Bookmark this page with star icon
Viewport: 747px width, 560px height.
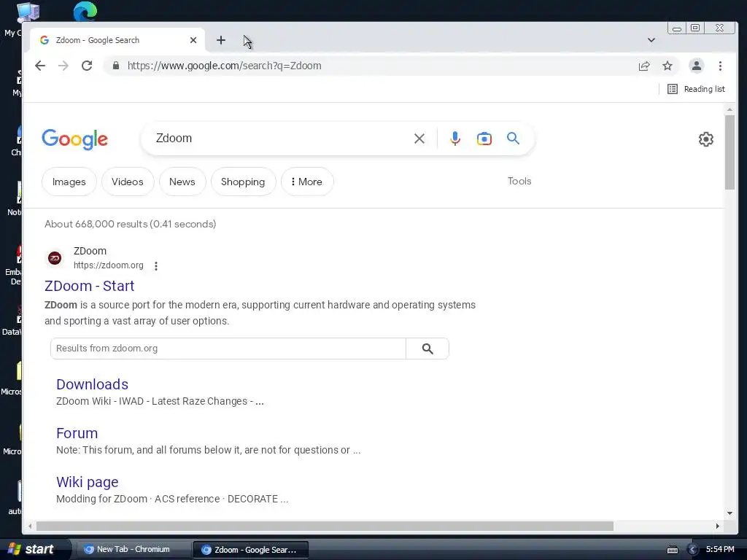667,66
